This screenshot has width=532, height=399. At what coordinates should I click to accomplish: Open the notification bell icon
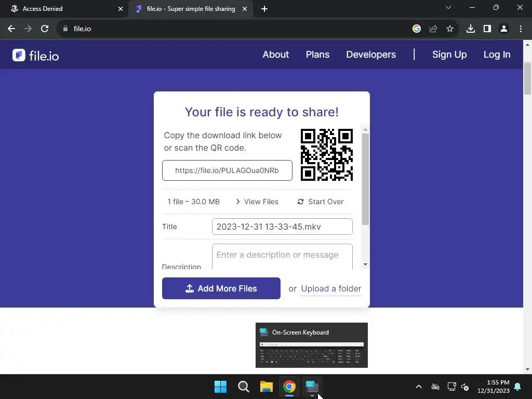(518, 387)
